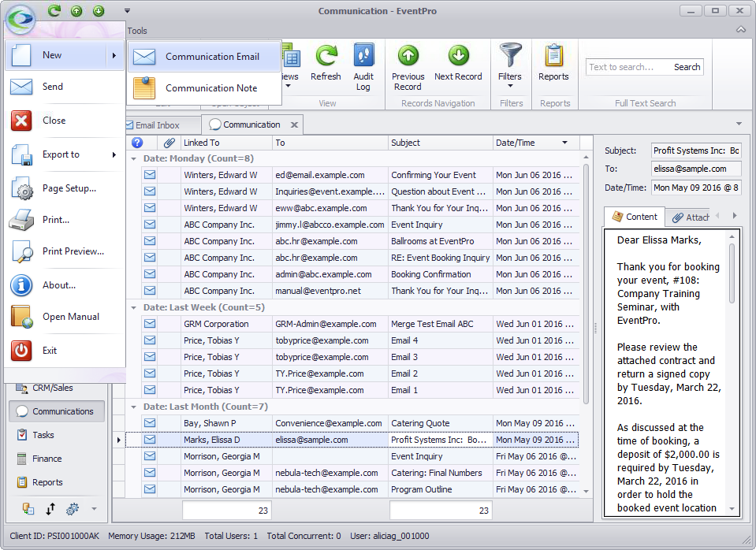Go to Previous Record
The height and width of the screenshot is (550, 756).
pyautogui.click(x=408, y=68)
